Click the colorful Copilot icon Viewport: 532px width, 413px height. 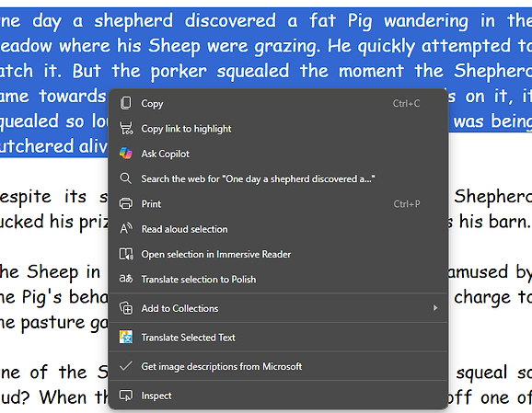coord(126,154)
